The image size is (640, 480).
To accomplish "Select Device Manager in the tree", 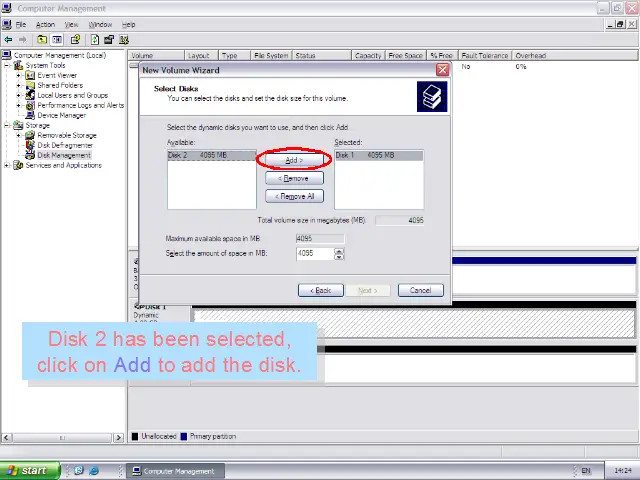I will coord(61,115).
